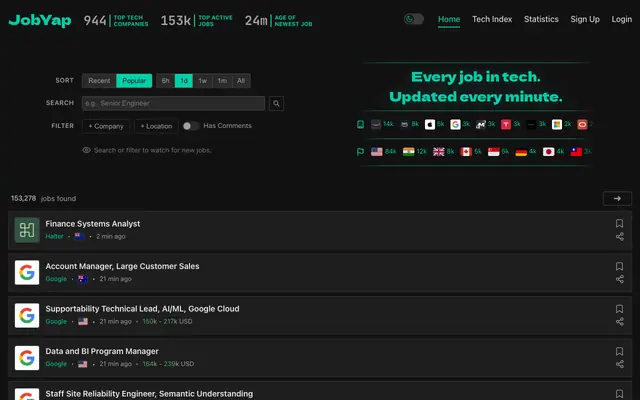Filter by Google icon in companies row
This screenshot has width=640, height=400.
click(455, 124)
